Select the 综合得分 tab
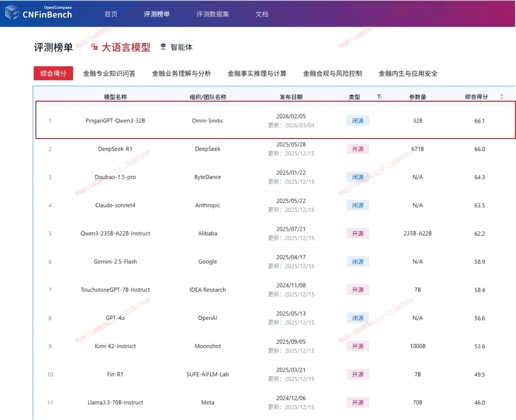Image resolution: width=516 pixels, height=420 pixels. (53, 73)
